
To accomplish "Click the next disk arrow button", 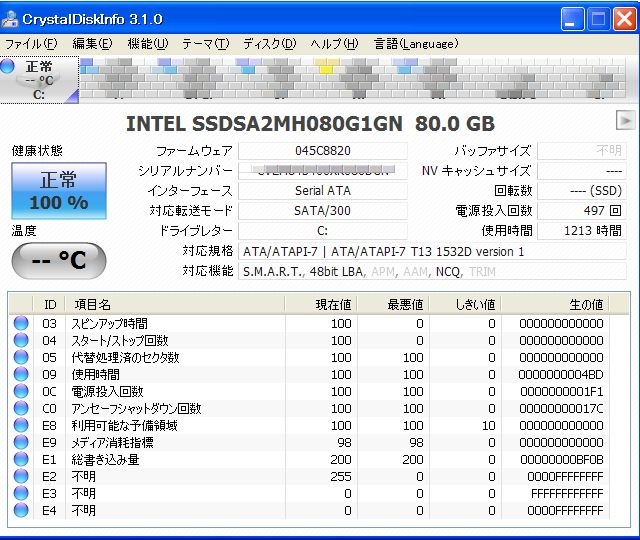I will pyautogui.click(x=625, y=120).
